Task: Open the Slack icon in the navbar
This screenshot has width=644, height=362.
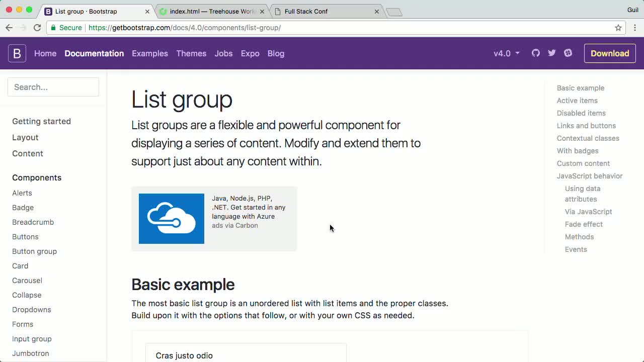Action: click(x=568, y=53)
